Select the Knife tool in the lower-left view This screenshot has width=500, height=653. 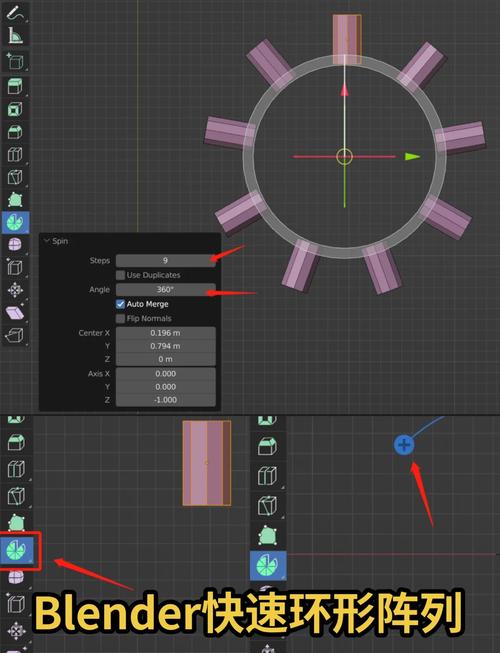coord(16,496)
